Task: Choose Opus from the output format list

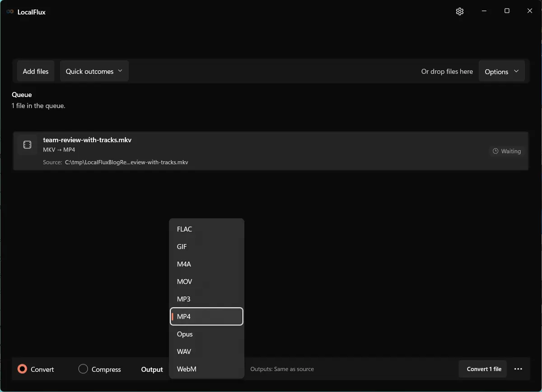Action: tap(206, 334)
